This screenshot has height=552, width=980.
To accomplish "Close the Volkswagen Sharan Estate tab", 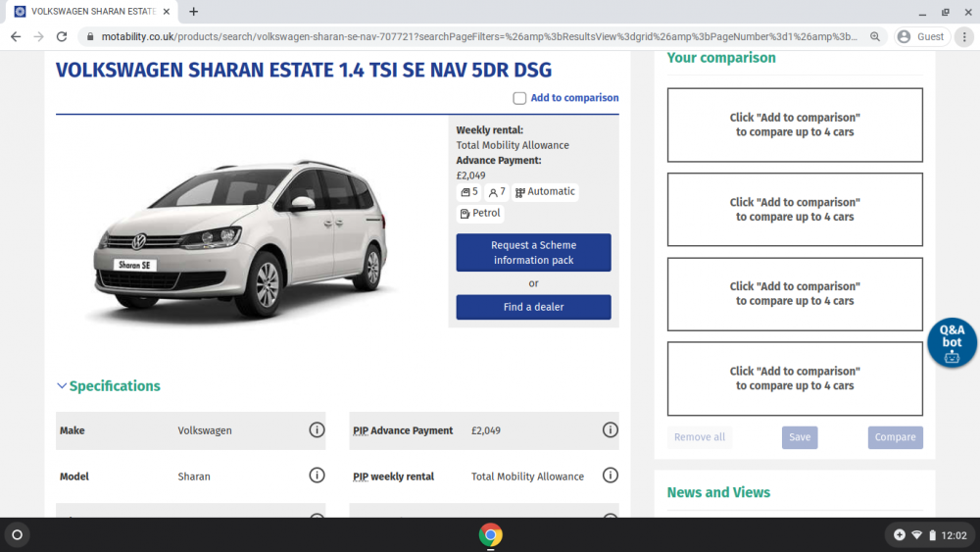I will coord(167,11).
